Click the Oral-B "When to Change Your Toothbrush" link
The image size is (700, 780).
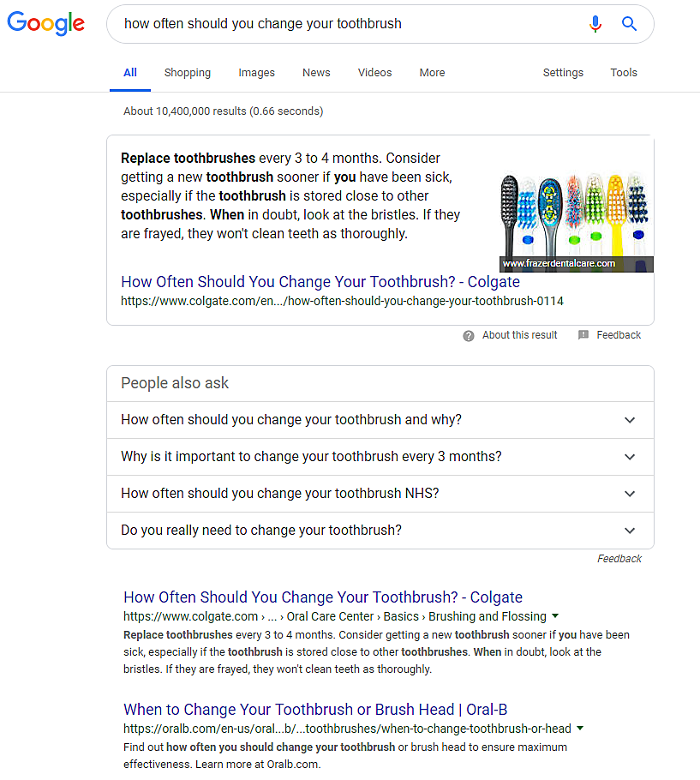315,710
